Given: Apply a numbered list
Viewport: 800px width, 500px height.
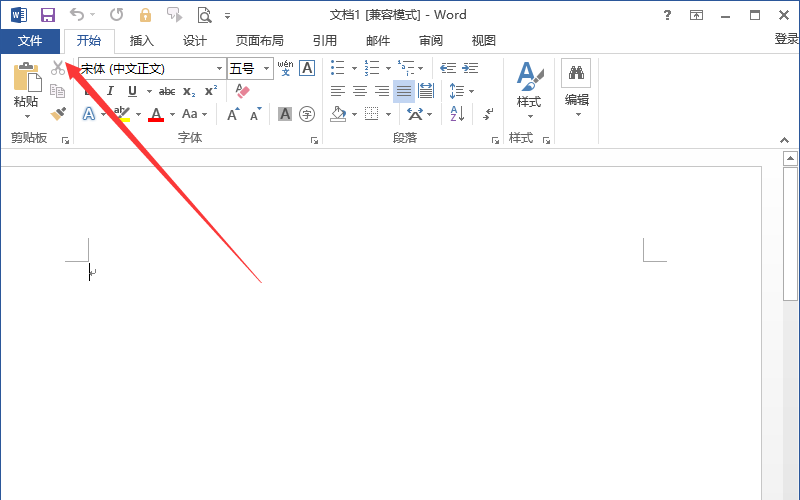Looking at the screenshot, I should [372, 67].
